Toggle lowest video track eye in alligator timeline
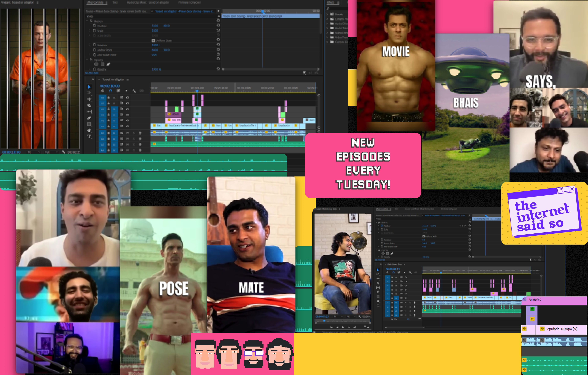 coord(128,126)
